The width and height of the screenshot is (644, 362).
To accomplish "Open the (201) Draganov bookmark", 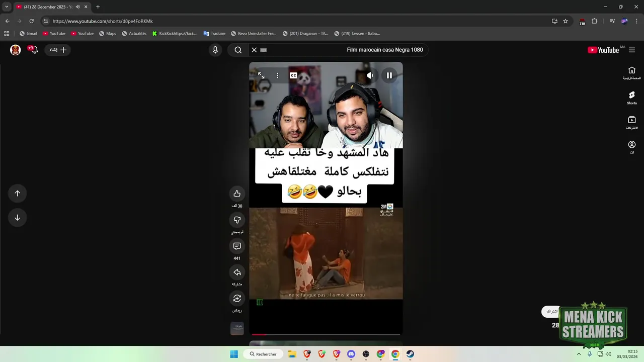I will pyautogui.click(x=305, y=34).
